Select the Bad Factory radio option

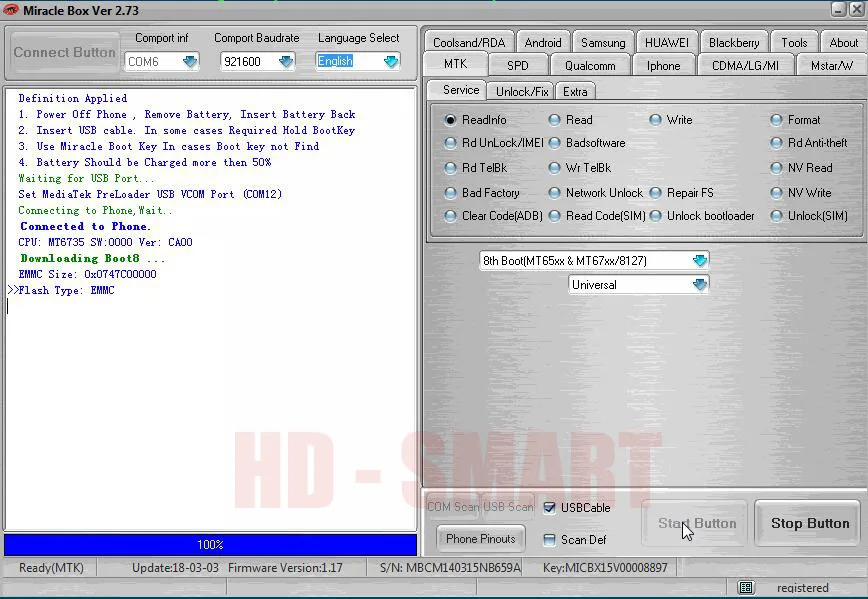point(450,193)
